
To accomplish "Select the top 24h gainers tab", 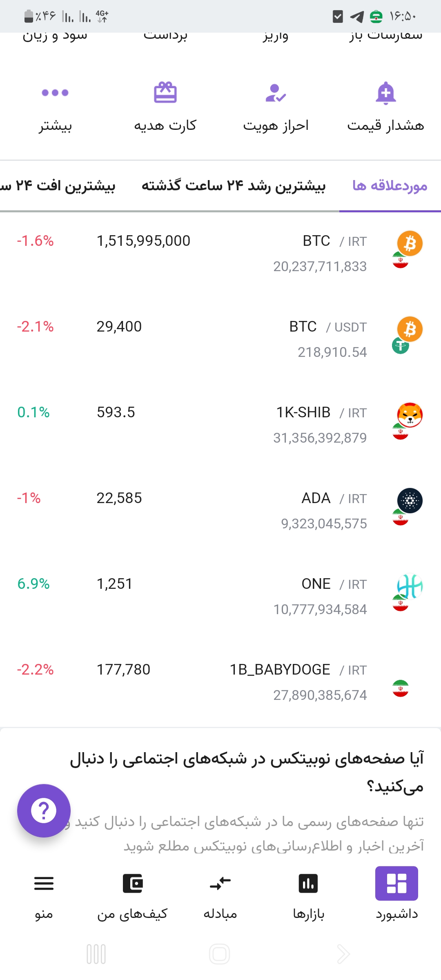I will (233, 186).
